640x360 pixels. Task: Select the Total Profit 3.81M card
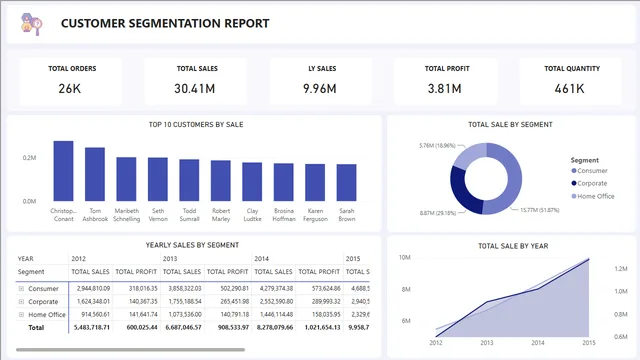[x=446, y=81]
